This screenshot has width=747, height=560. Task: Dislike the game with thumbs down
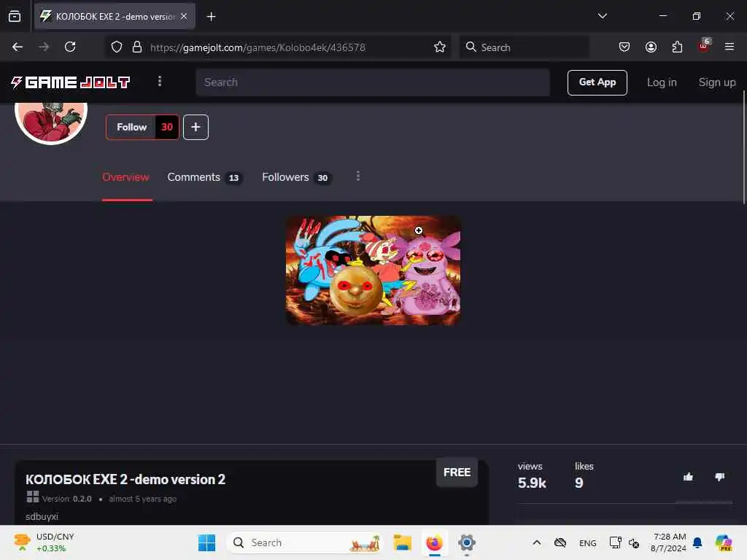(719, 477)
